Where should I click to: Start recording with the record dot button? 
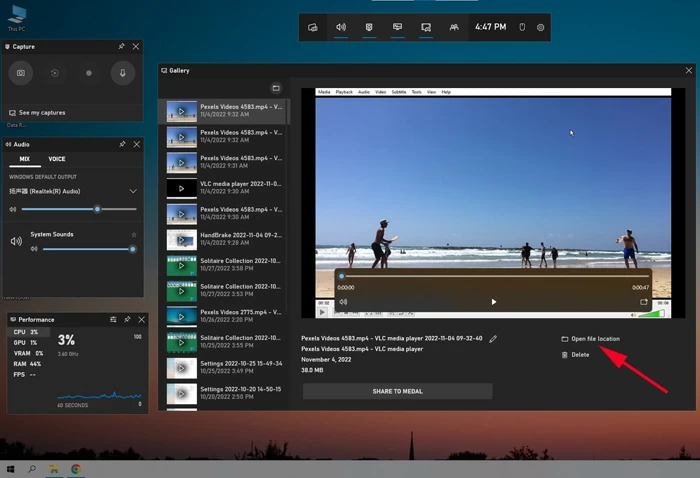tap(89, 73)
